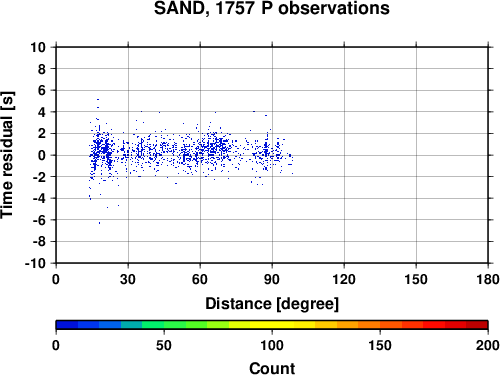Select the orange colorbar segment near 150
The width and height of the screenshot is (500, 375).
click(x=369, y=325)
